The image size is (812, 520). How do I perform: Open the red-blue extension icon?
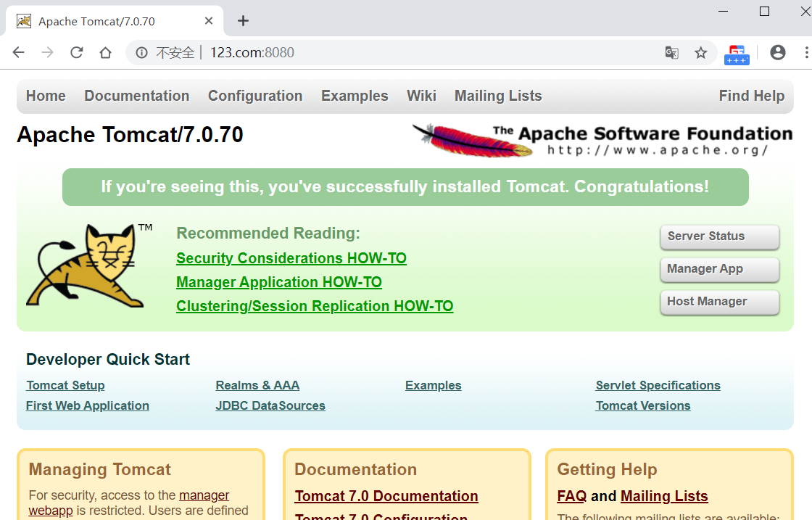pos(737,54)
